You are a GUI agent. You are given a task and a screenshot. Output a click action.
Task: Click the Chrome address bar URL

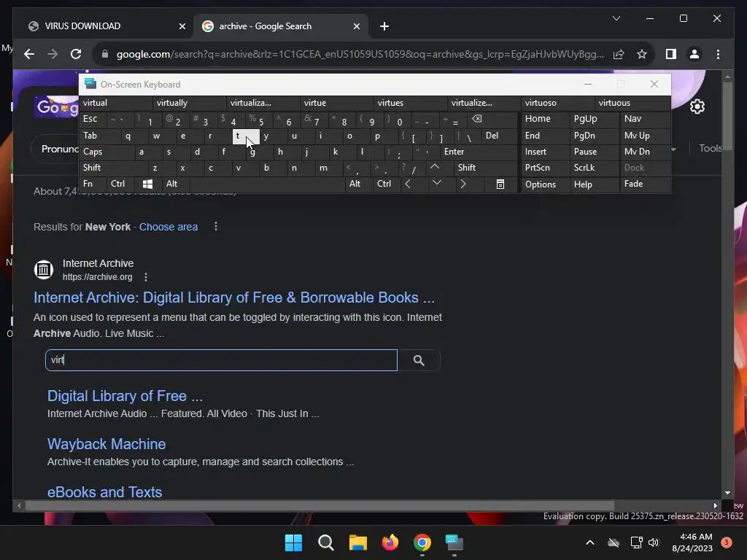(360, 54)
